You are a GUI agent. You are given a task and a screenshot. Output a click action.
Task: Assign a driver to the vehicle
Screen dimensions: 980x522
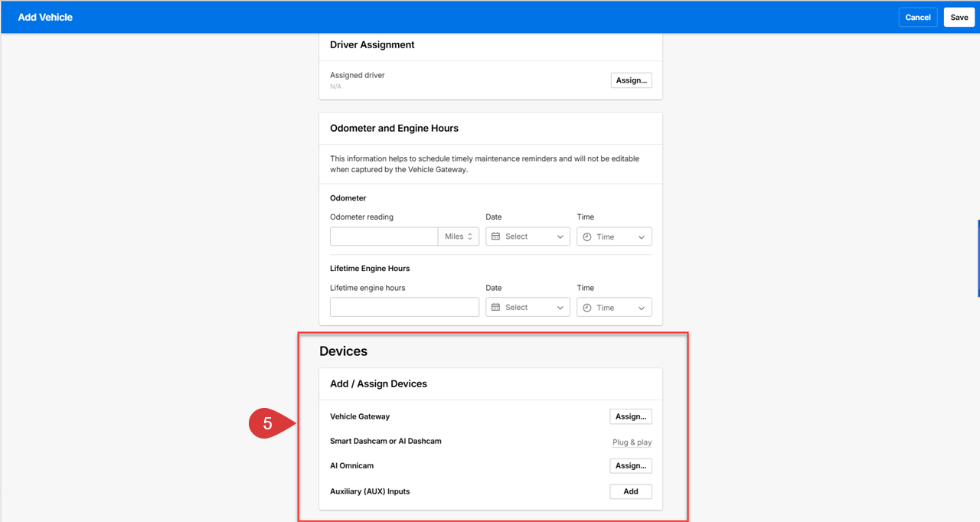tap(632, 80)
